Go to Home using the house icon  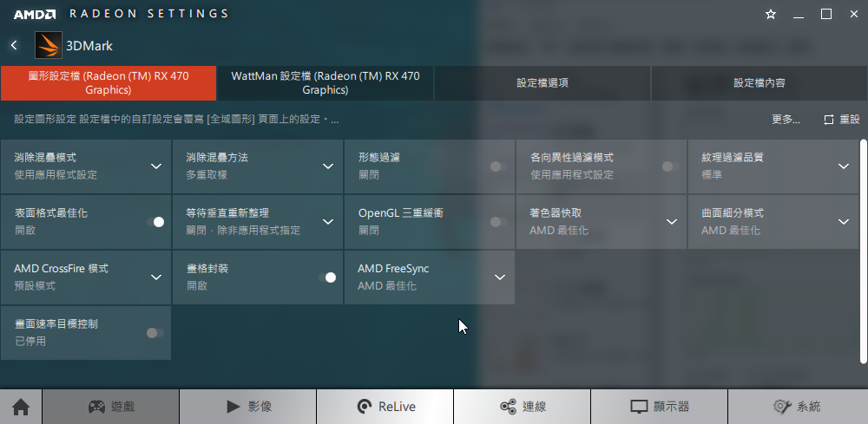click(x=21, y=407)
